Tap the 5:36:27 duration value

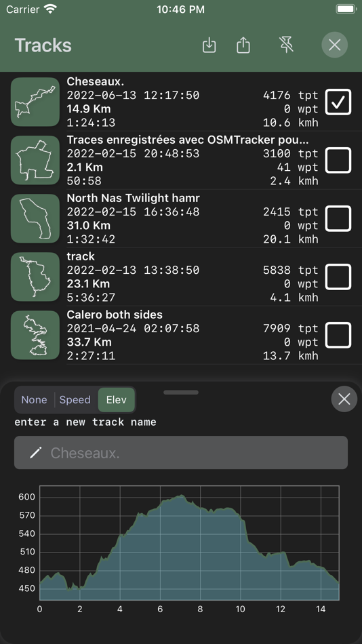92,298
